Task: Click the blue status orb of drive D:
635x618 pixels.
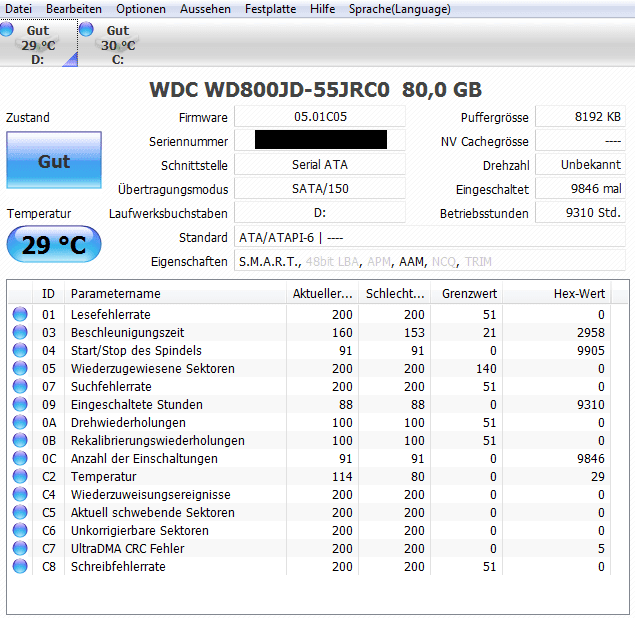Action: (6, 29)
